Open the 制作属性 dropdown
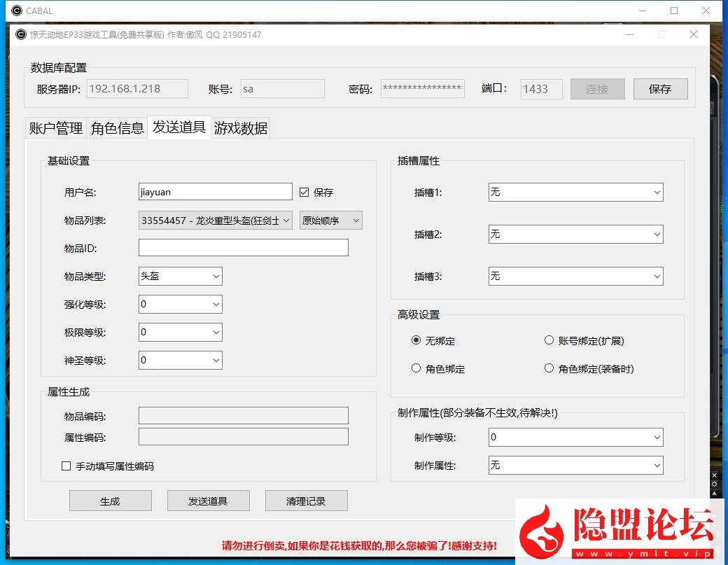 click(575, 465)
